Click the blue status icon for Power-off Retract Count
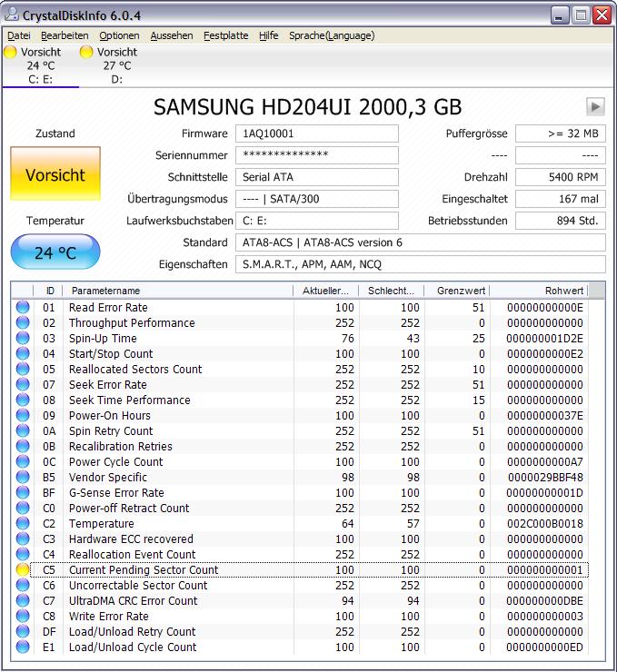The height and width of the screenshot is (672, 617). coord(23,508)
